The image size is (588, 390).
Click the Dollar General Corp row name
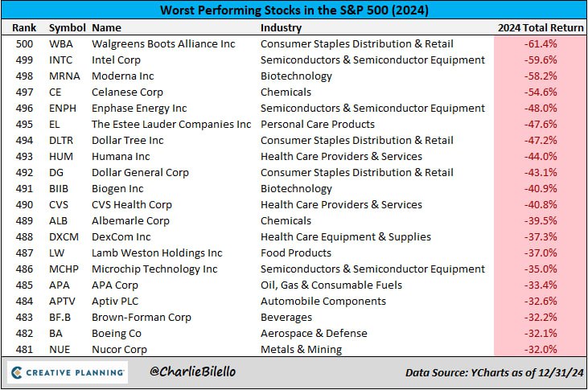[x=140, y=173]
